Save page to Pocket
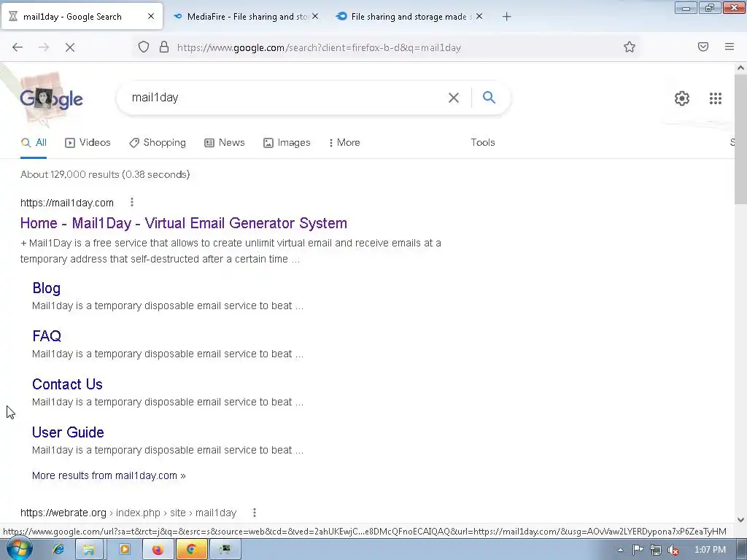747x560 pixels. [703, 47]
